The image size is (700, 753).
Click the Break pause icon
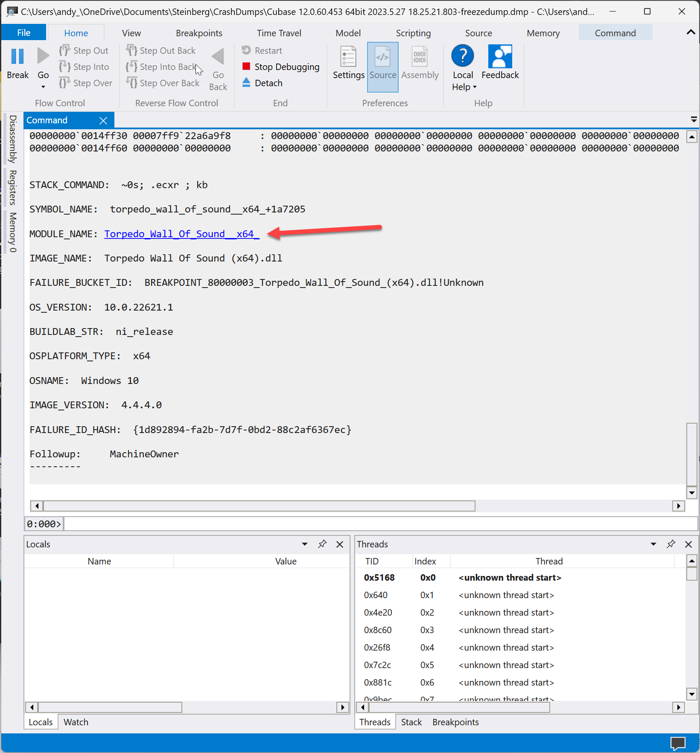pyautogui.click(x=17, y=56)
